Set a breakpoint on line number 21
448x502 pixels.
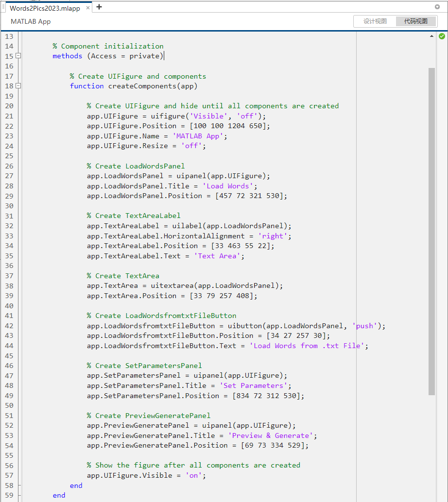pos(9,116)
